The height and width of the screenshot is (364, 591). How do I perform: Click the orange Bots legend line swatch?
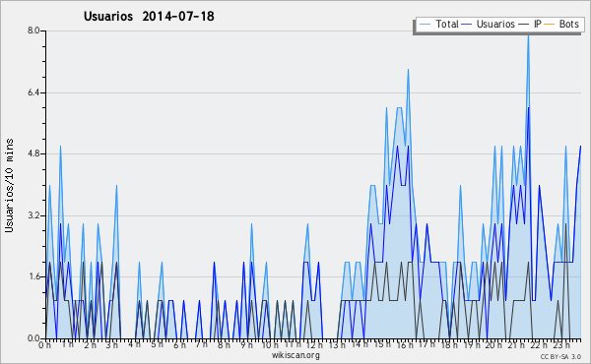pos(550,25)
